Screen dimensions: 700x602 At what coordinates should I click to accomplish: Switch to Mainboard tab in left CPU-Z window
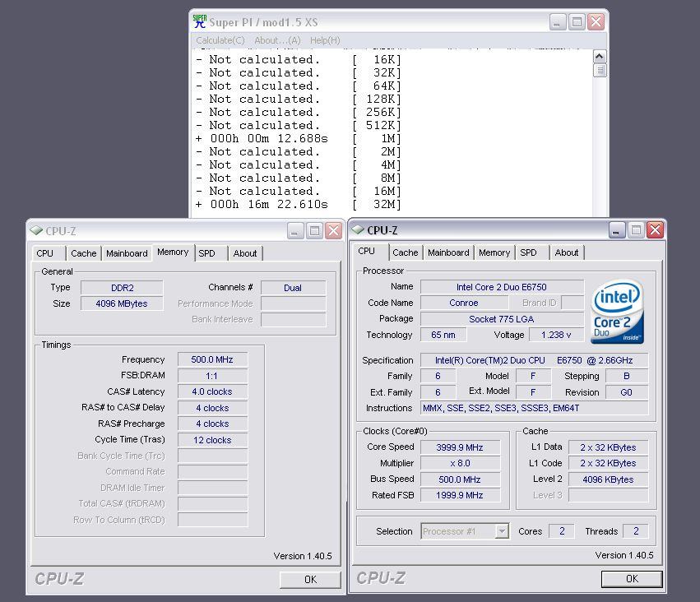point(127,253)
